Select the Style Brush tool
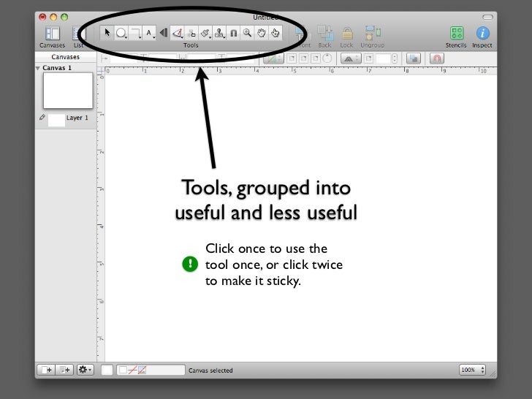 click(x=205, y=33)
